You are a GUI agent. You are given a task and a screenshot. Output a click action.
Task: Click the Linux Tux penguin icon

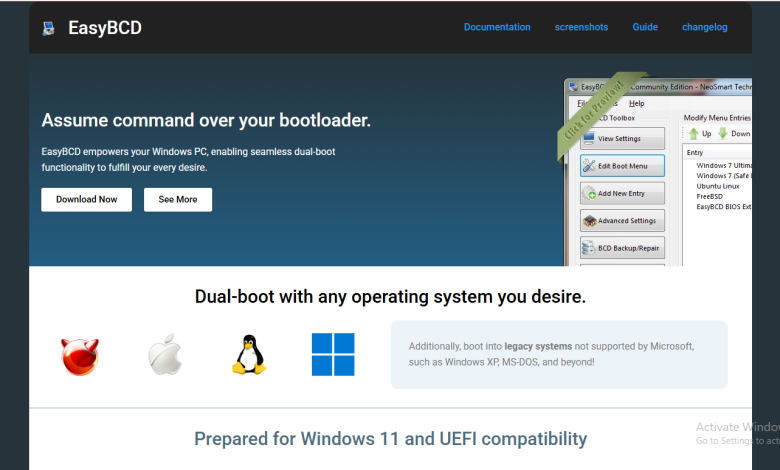click(x=249, y=355)
